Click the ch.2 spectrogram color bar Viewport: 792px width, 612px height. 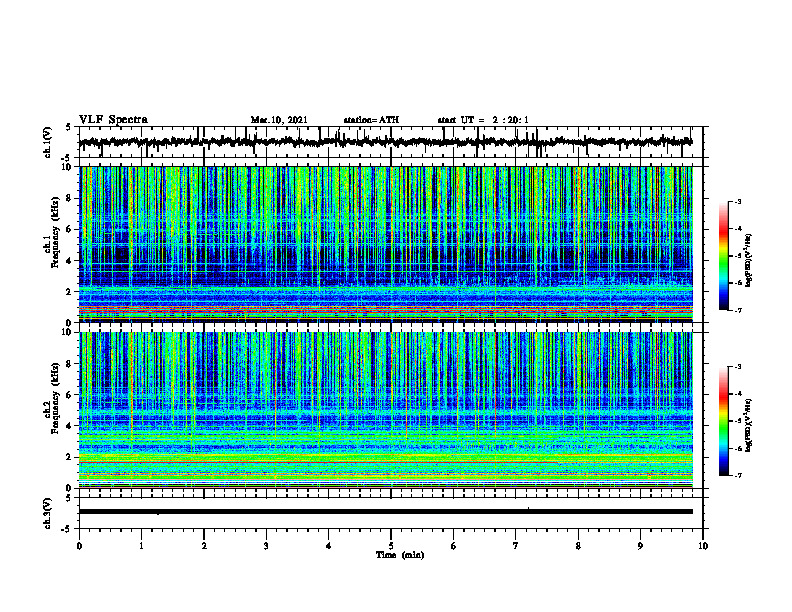tap(724, 421)
